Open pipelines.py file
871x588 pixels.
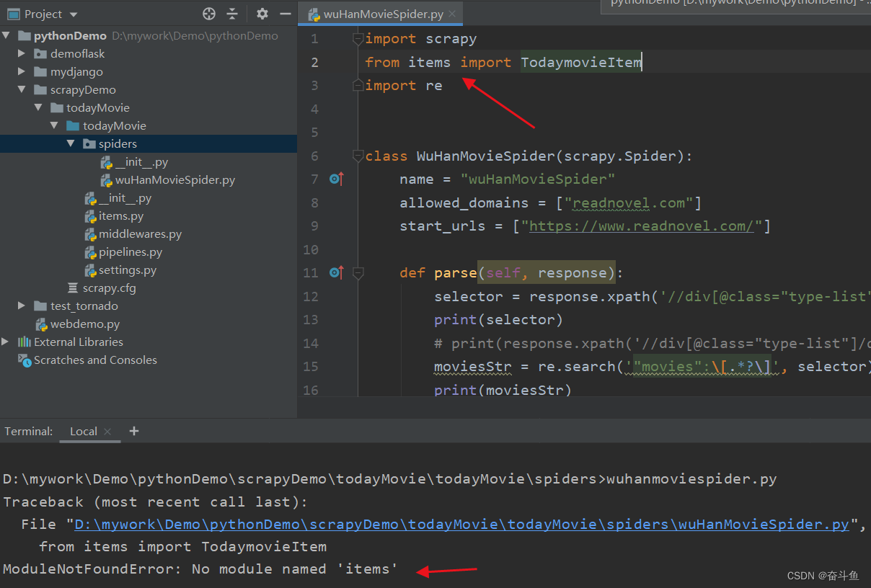click(x=131, y=252)
